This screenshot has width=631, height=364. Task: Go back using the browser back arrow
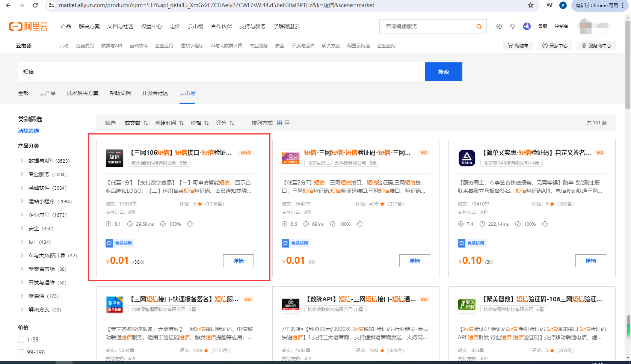click(x=8, y=5)
